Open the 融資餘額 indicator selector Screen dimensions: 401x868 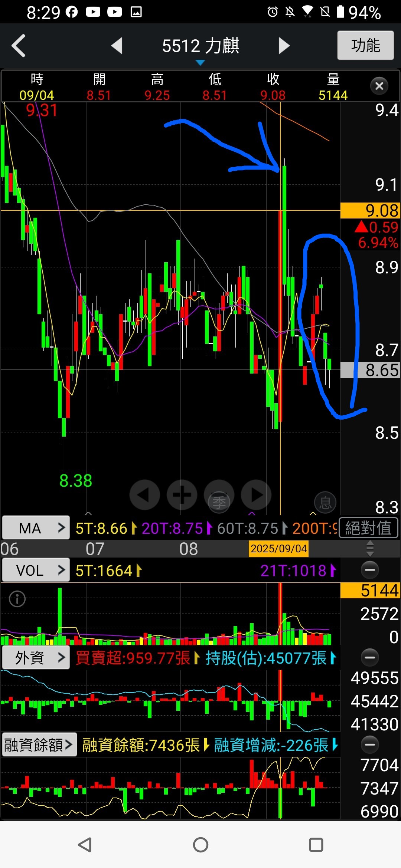[39, 744]
